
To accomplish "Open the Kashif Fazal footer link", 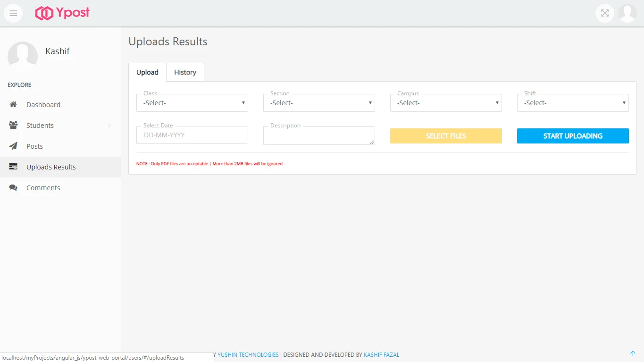I will click(x=381, y=355).
